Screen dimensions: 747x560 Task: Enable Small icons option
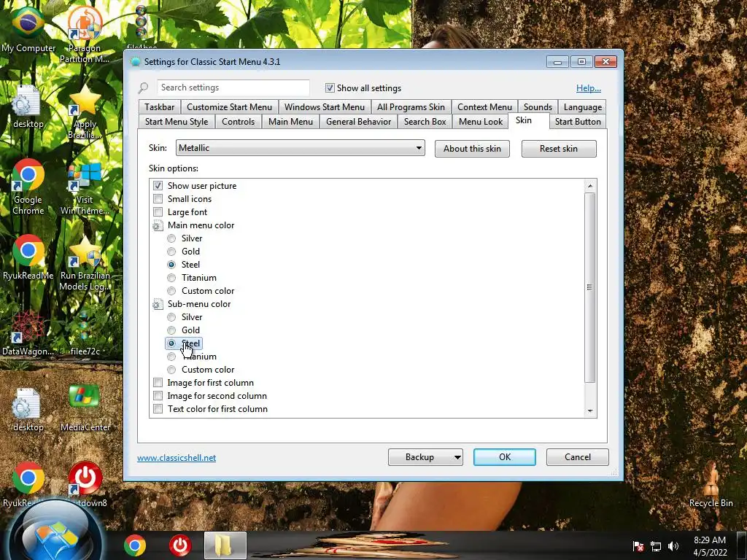158,198
